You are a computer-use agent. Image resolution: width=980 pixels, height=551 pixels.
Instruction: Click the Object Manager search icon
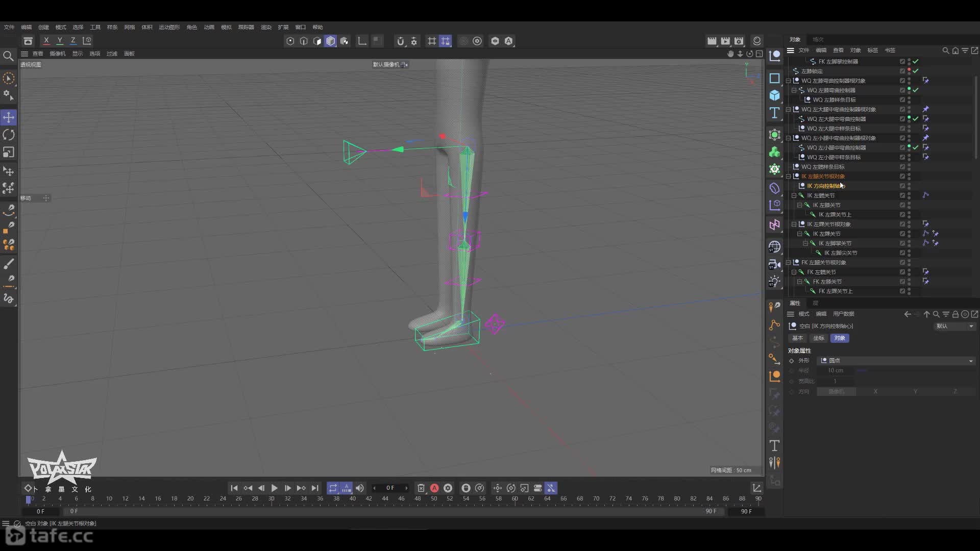(945, 51)
